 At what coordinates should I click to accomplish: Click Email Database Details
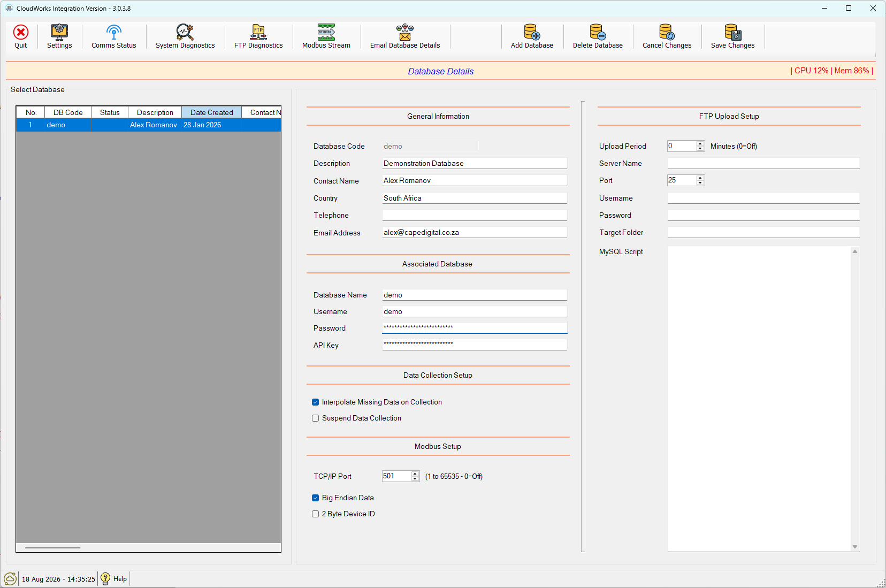(x=405, y=36)
